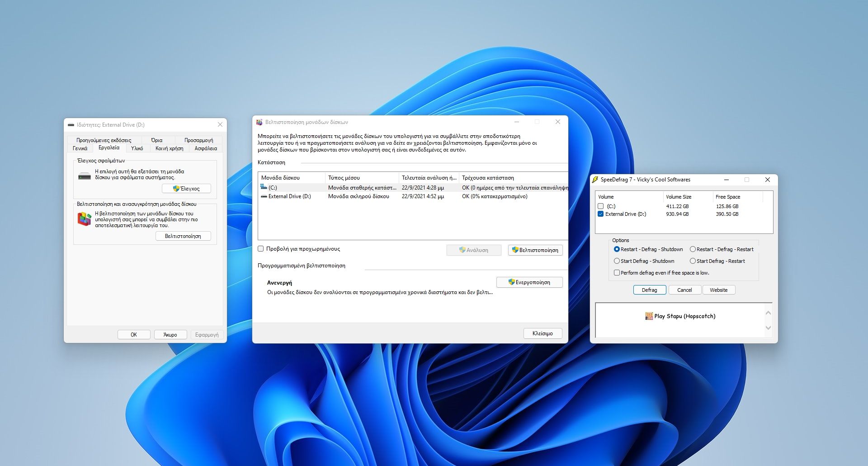
Task: Click the External Drive (D:) drive icon in list
Action: click(x=264, y=196)
